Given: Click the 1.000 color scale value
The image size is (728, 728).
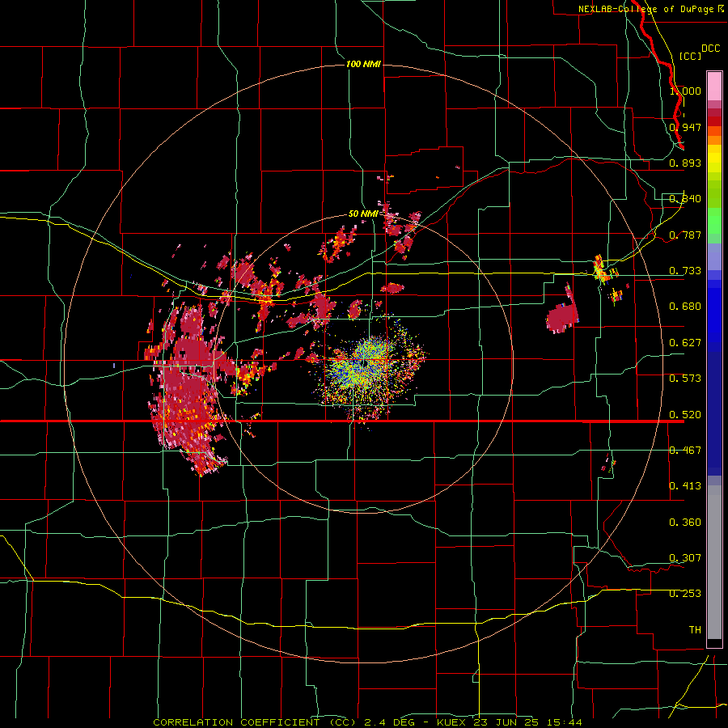Looking at the screenshot, I should [x=685, y=91].
